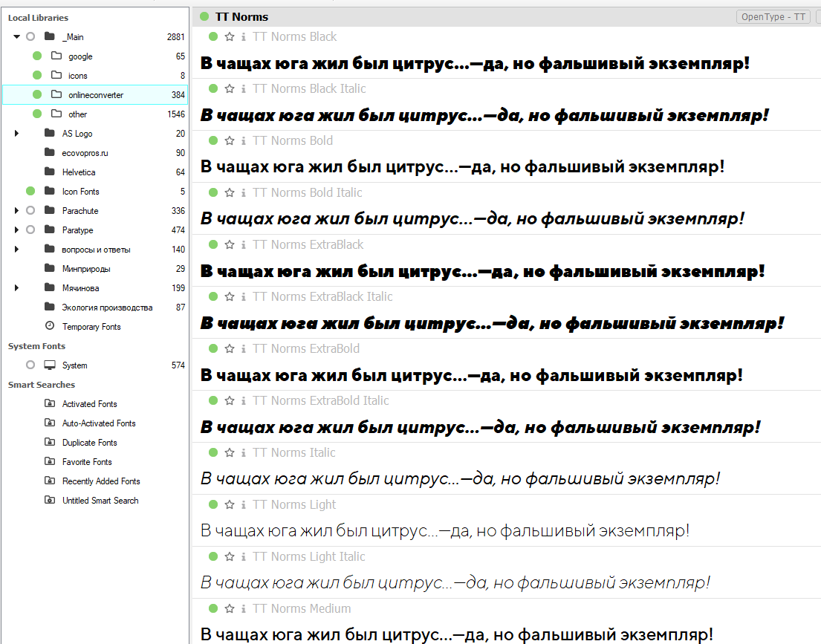
Task: Toggle activation of the icons folder
Action: click(x=37, y=76)
